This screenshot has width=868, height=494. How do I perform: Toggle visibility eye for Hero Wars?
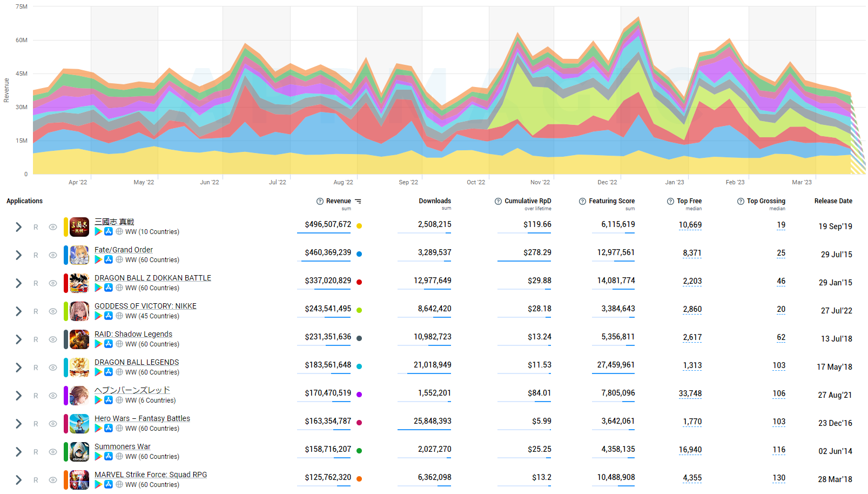point(53,424)
